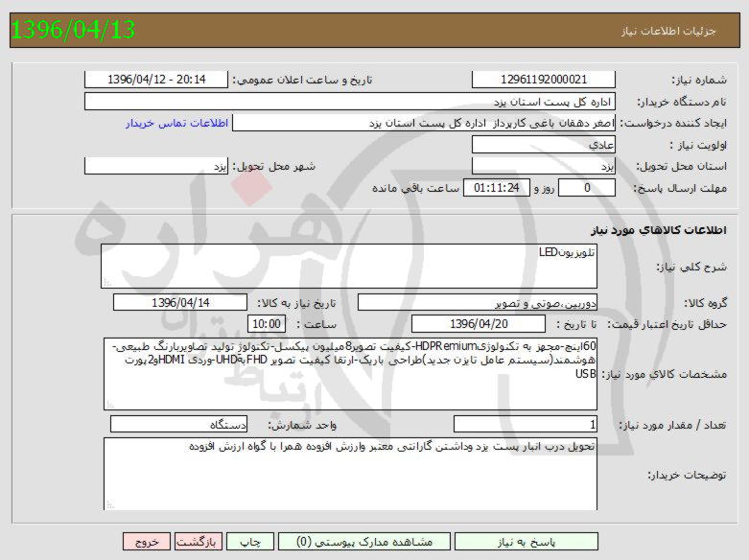
Task: Click the unit field 'دستگاه'
Action: (178, 424)
